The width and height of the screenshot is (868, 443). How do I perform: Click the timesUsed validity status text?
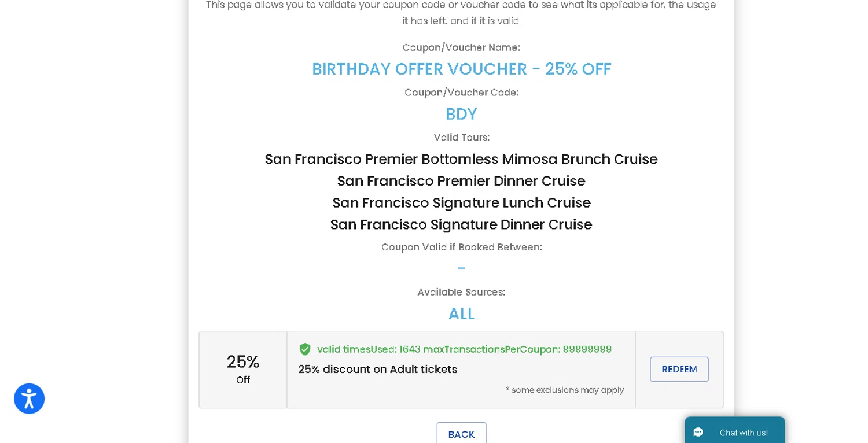[x=464, y=349]
